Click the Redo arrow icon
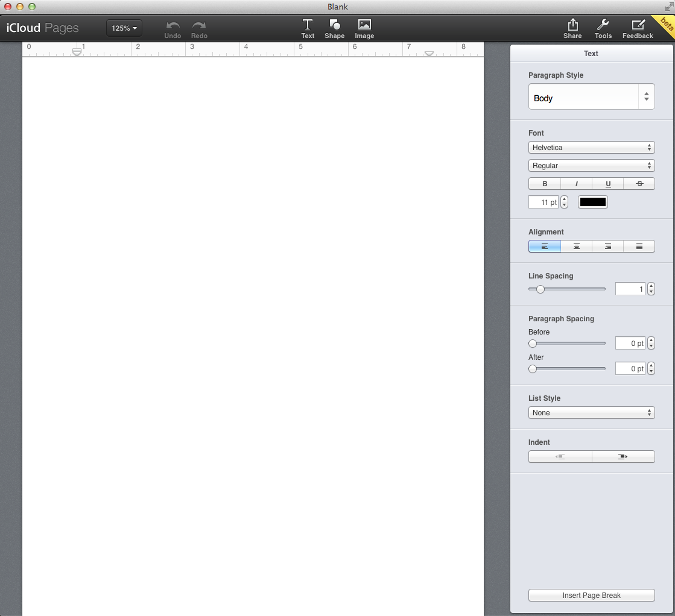 pos(199,25)
